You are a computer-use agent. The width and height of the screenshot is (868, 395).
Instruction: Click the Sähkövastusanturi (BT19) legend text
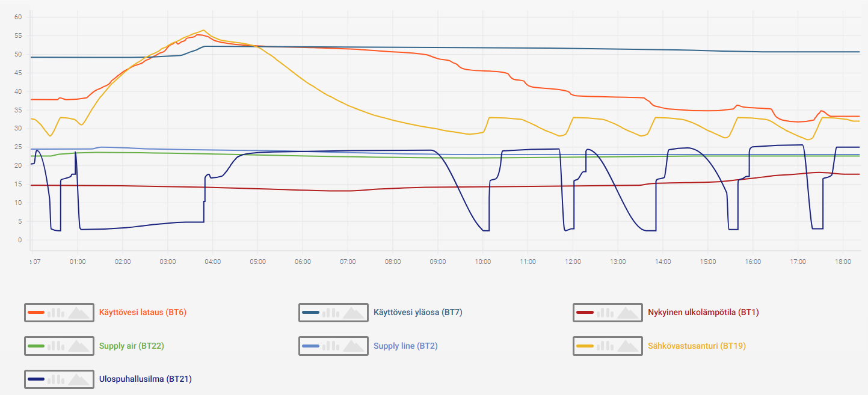coord(697,346)
